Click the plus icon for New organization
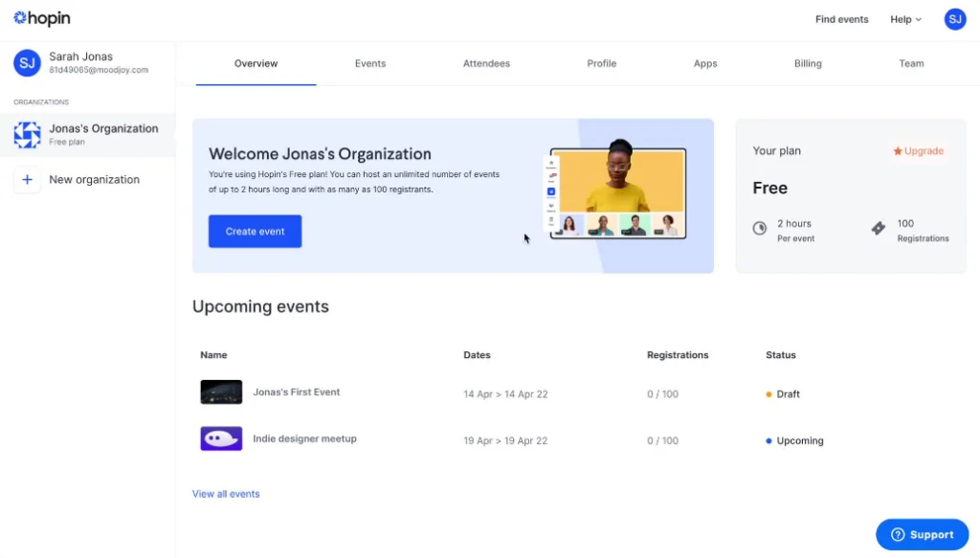This screenshot has width=980, height=558. [27, 180]
